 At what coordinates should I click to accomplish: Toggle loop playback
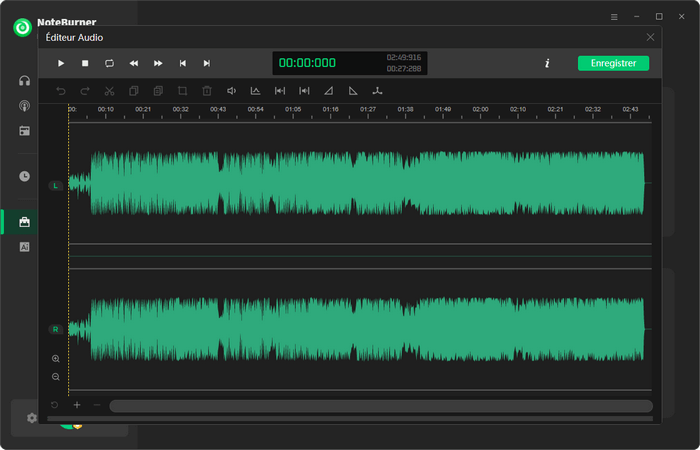tap(109, 63)
